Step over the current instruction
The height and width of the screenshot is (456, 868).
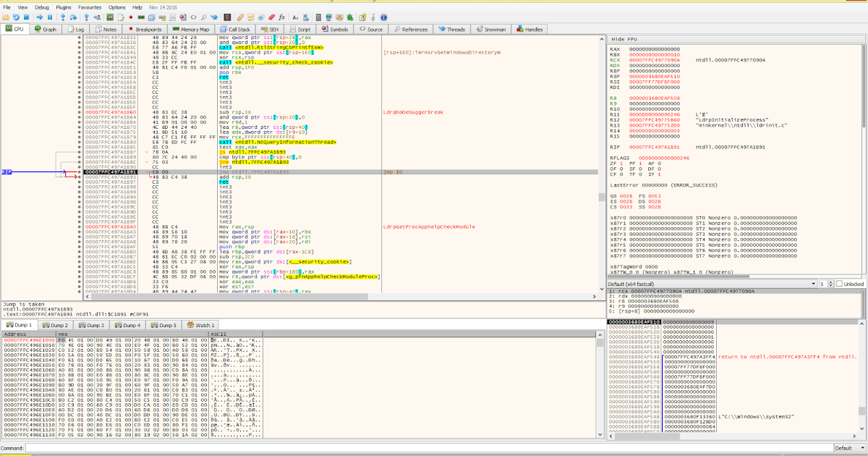[x=73, y=14]
